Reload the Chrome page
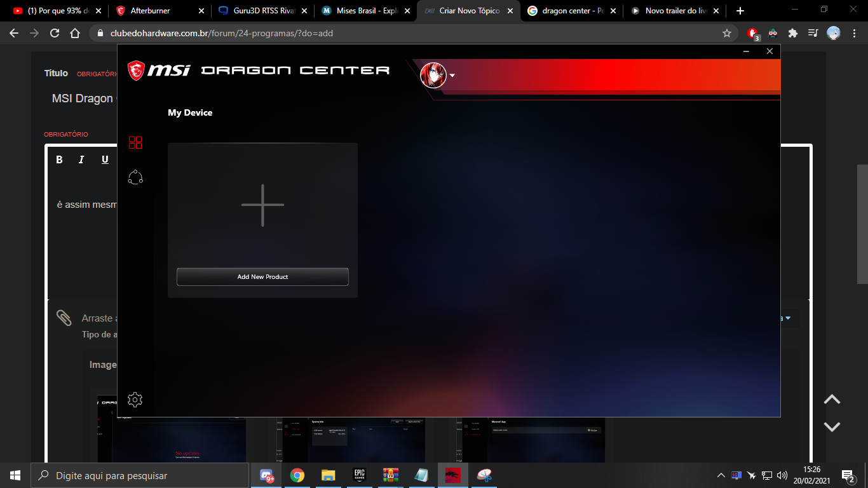This screenshot has height=488, width=868. point(55,33)
